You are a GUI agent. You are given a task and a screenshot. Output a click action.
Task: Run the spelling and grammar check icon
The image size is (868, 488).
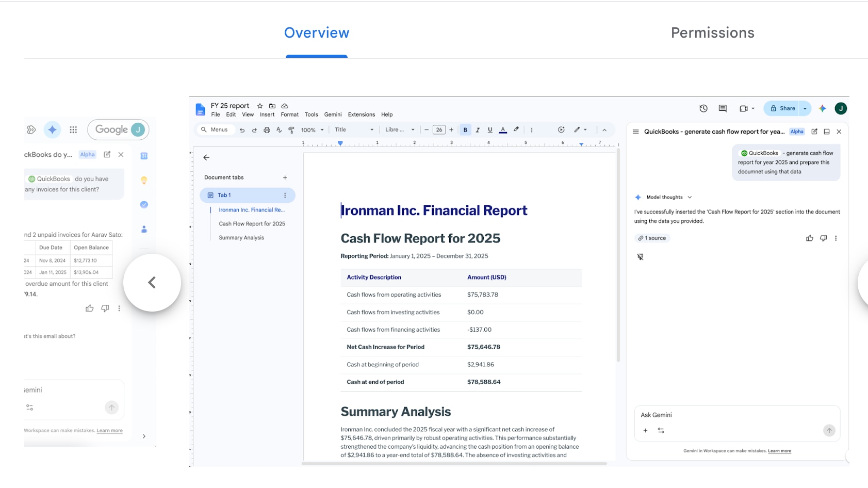pyautogui.click(x=279, y=130)
